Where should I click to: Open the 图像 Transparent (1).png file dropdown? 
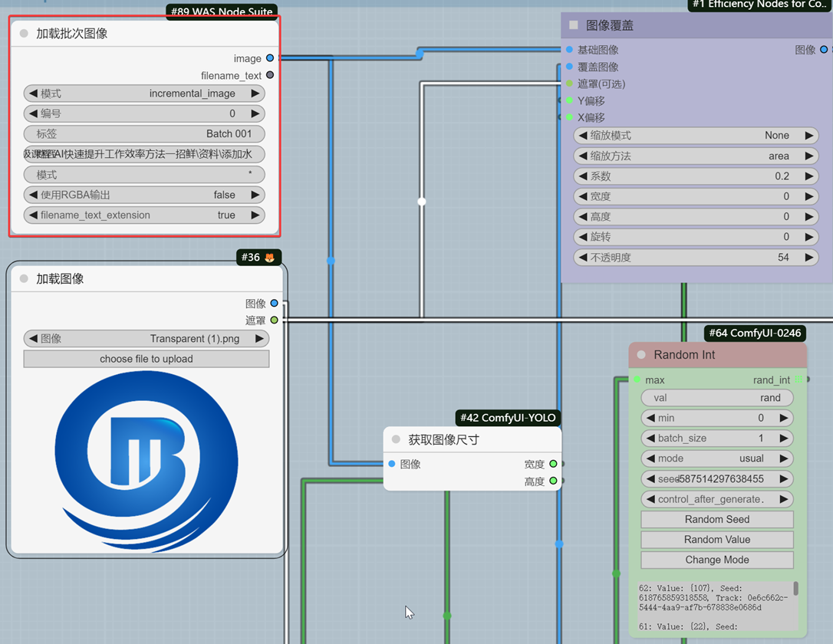tap(146, 339)
